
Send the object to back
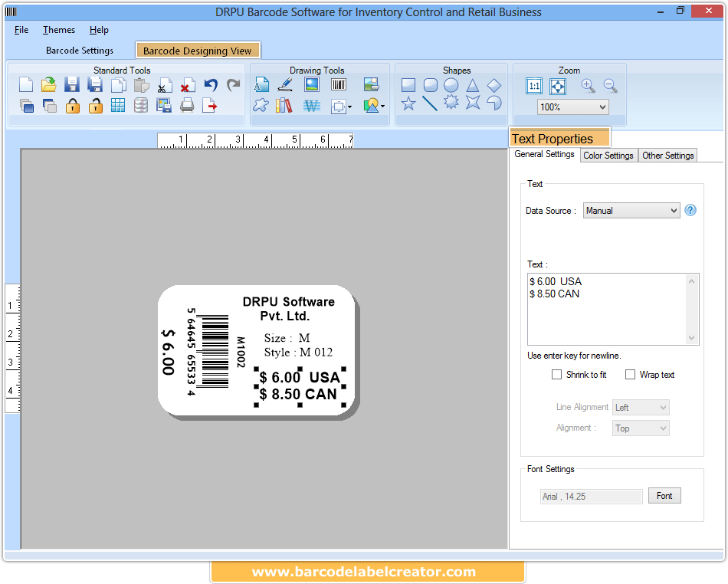click(x=49, y=106)
